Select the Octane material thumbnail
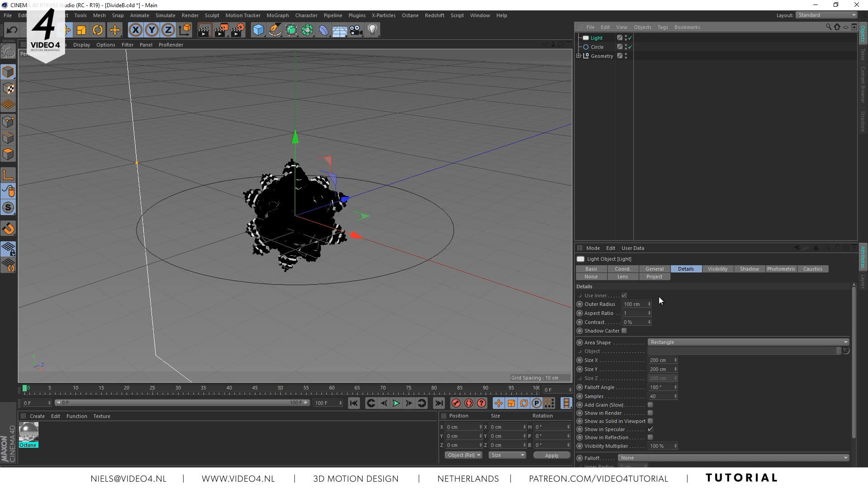 pyautogui.click(x=28, y=432)
